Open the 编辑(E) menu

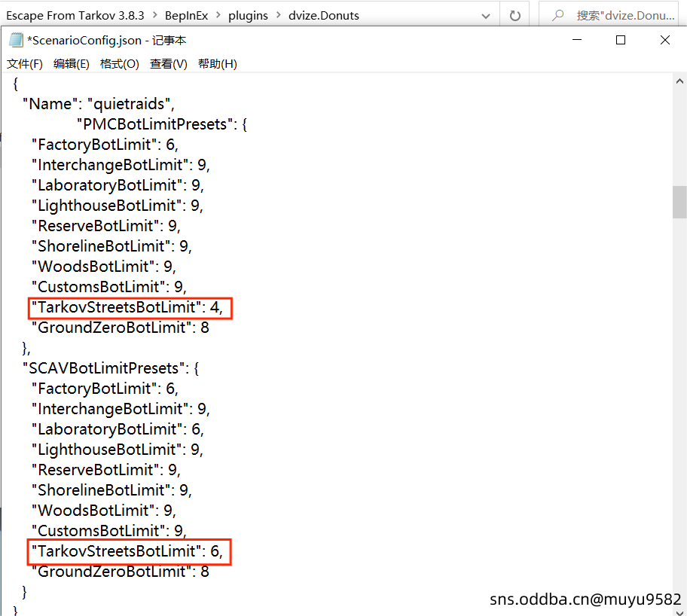pyautogui.click(x=72, y=64)
